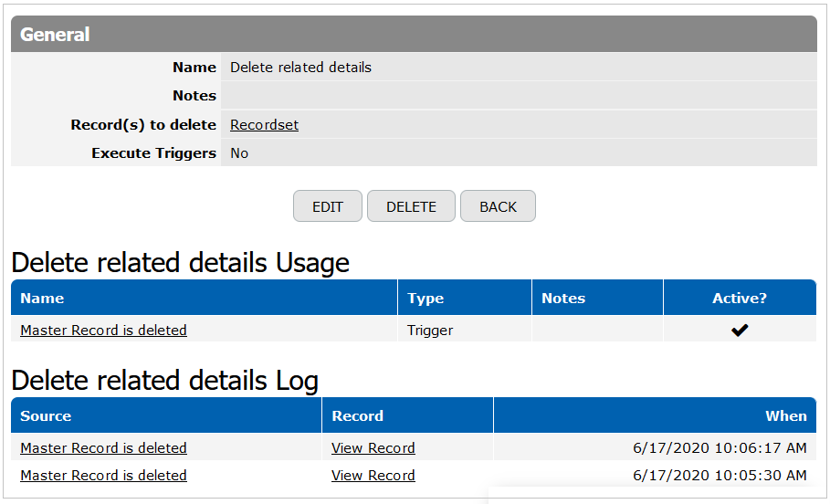Click the Name column header in Usage table
This screenshot has height=504, width=830.
[204, 298]
